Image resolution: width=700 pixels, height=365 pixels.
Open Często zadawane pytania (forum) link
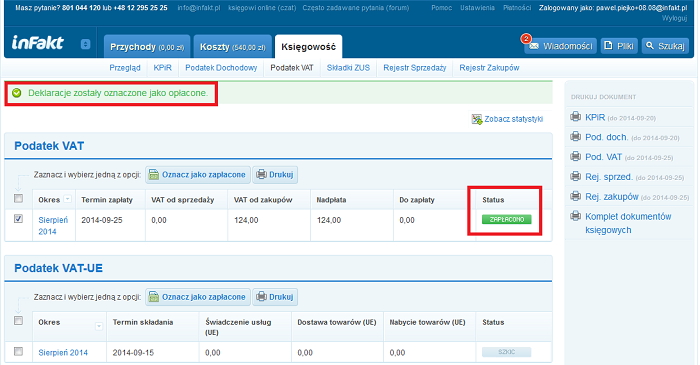[x=356, y=8]
